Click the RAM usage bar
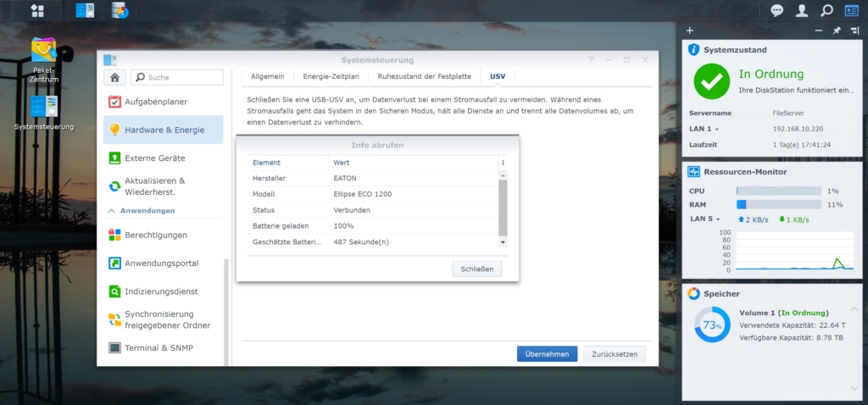Image resolution: width=868 pixels, height=405 pixels. tap(779, 205)
